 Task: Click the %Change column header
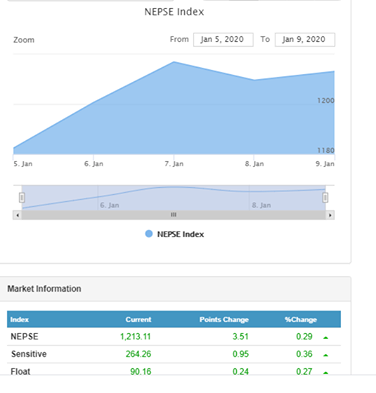pyautogui.click(x=301, y=320)
